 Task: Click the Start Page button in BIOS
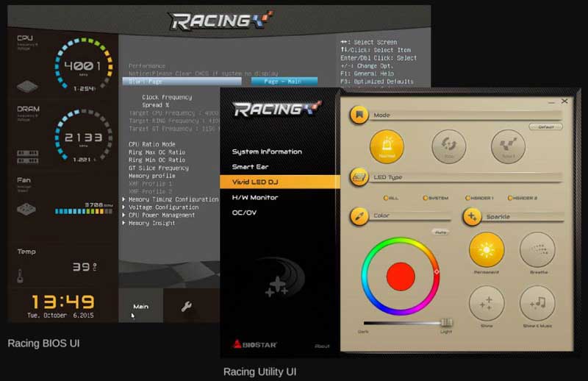(x=182, y=82)
